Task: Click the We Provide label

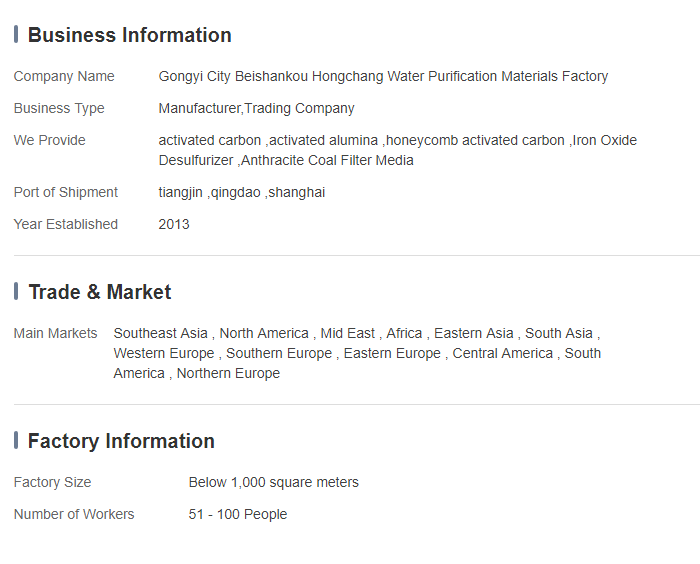Action: [x=50, y=140]
